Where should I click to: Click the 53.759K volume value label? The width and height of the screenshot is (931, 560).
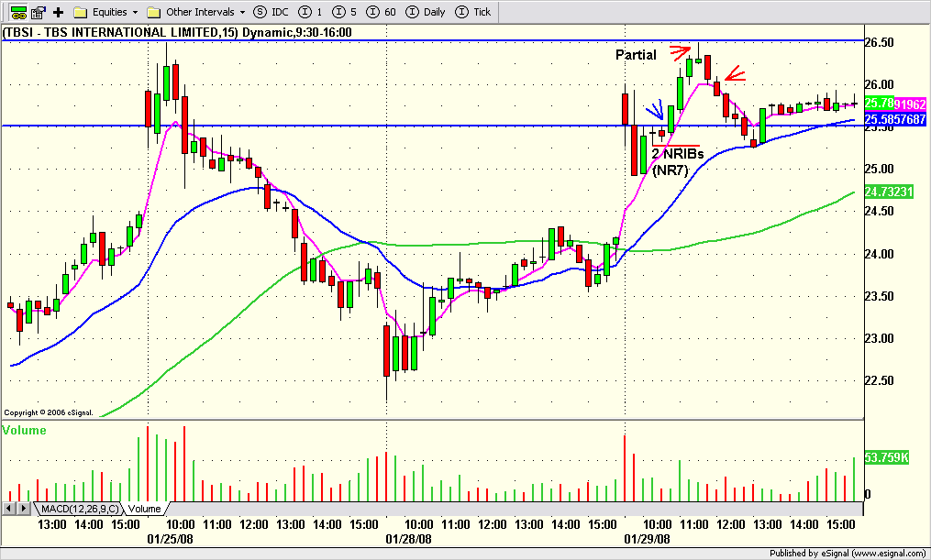click(x=886, y=458)
